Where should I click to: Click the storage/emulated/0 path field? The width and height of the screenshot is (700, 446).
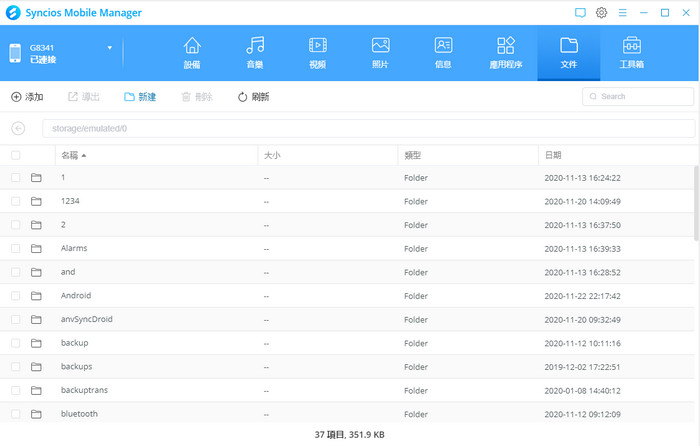(368, 129)
